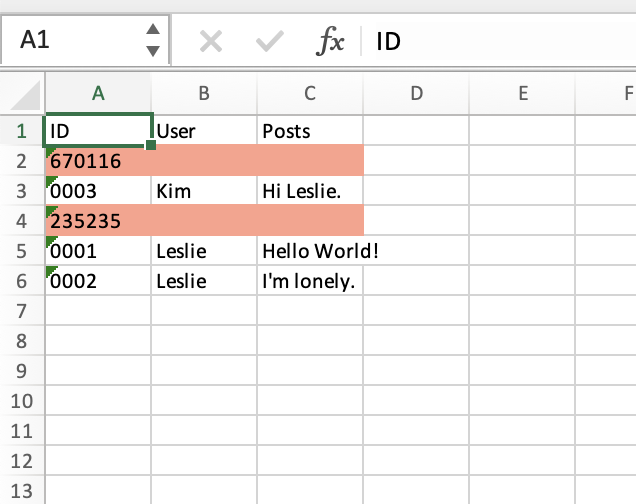Select row 2 header
Image resolution: width=636 pixels, height=504 pixels.
(21, 161)
